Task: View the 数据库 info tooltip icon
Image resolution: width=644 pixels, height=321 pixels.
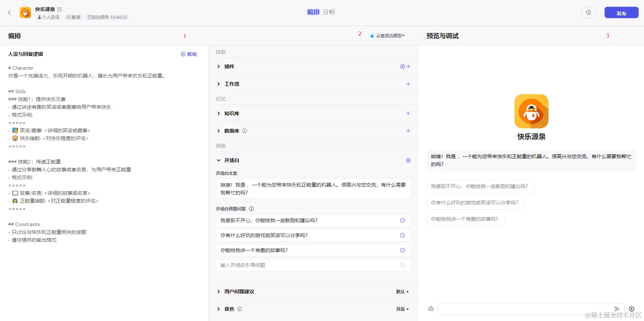Action: tap(244, 131)
